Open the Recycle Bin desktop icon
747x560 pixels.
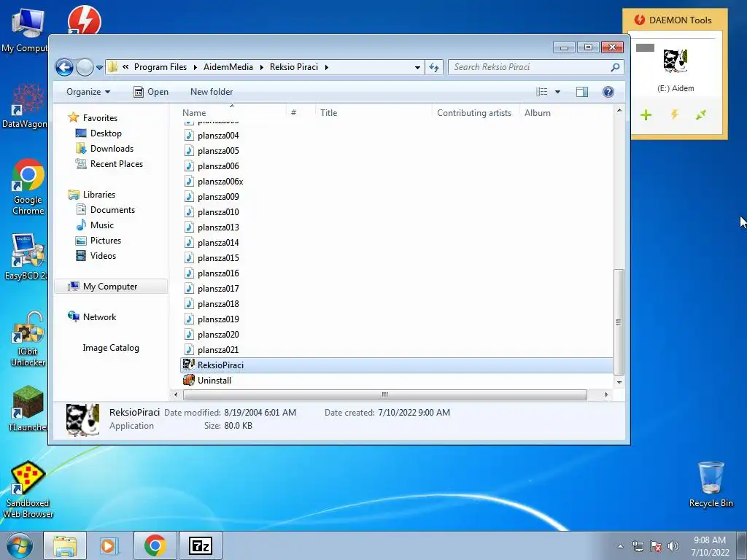711,484
